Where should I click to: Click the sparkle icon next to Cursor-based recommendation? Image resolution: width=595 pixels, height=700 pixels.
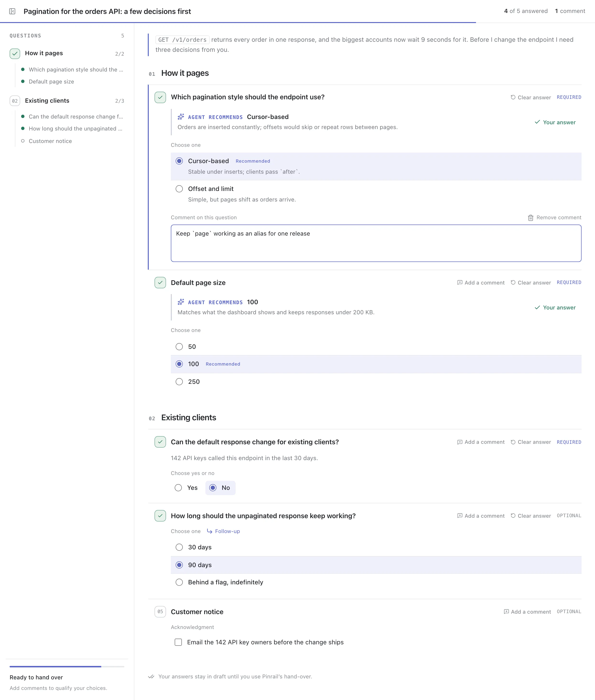[181, 117]
